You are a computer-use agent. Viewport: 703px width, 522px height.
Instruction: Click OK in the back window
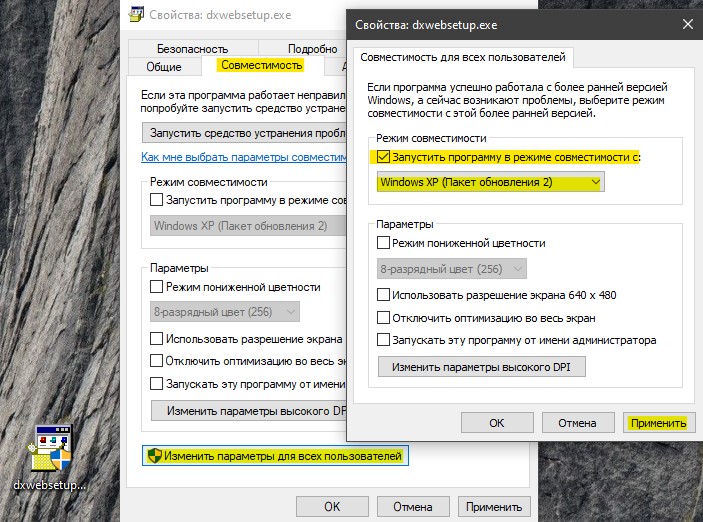click(x=332, y=506)
